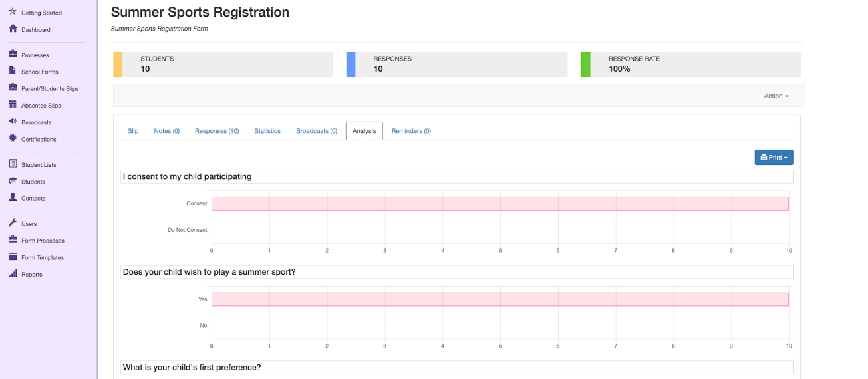This screenshot has height=379, width=868.
Task: Click the Certifications badge icon
Action: click(13, 138)
